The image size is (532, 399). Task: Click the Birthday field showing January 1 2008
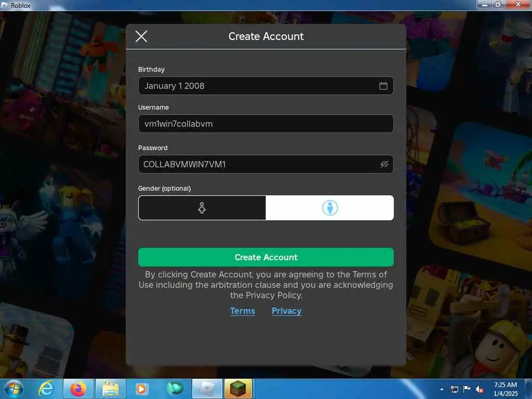pyautogui.click(x=265, y=86)
